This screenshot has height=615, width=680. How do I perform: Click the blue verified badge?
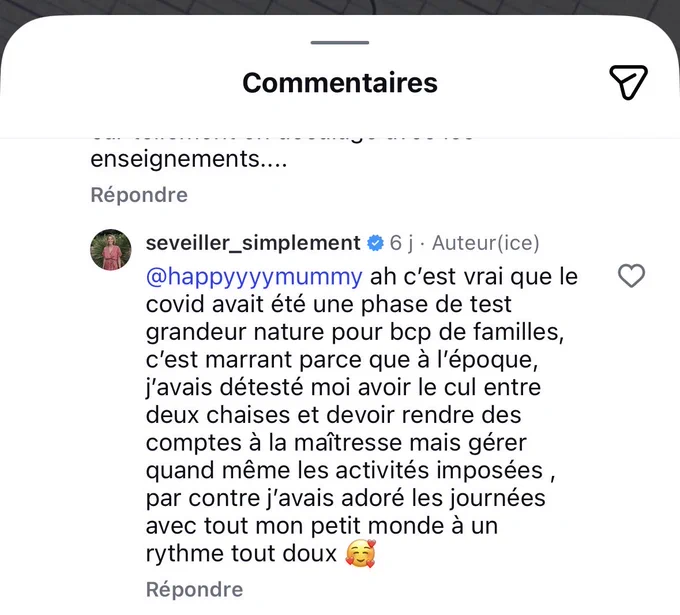[375, 243]
